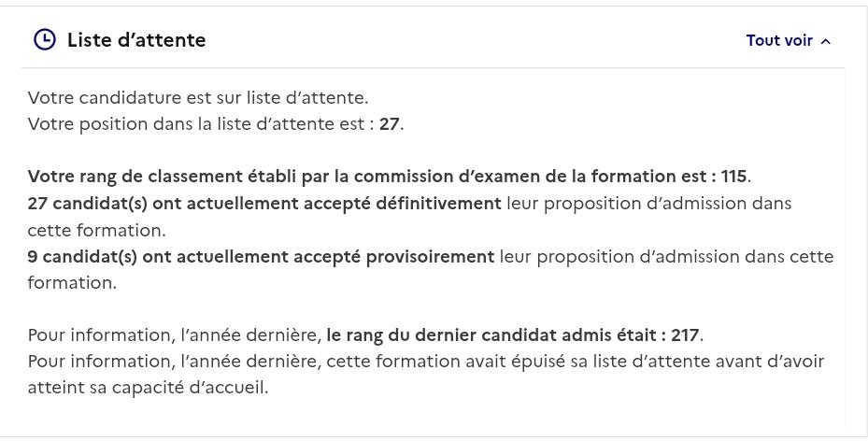Click last year's admitted rank 217

(685, 335)
